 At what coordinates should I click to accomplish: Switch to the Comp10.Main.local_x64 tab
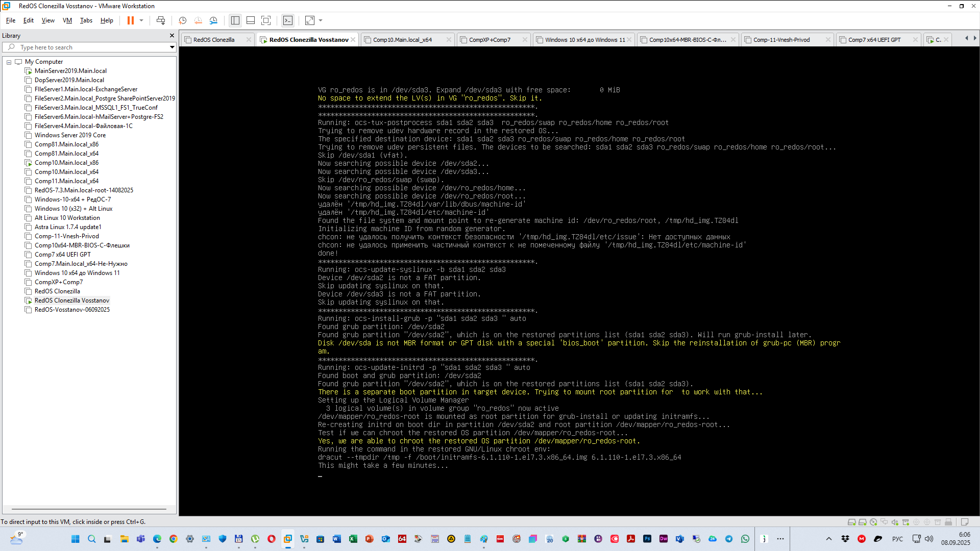(402, 40)
